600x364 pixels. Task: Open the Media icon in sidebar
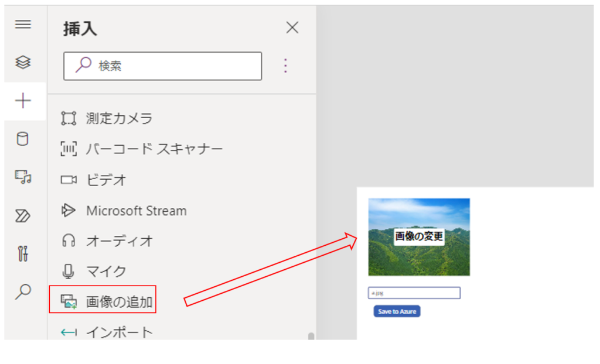23,177
